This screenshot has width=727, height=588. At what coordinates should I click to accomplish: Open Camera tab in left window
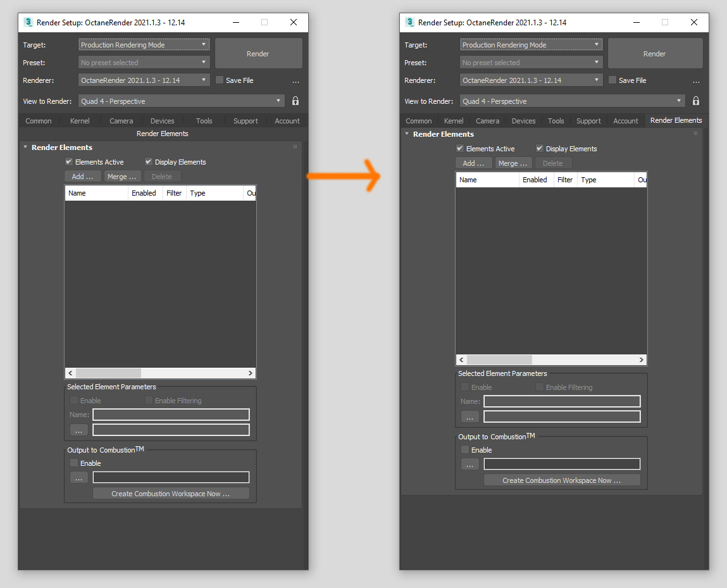(x=121, y=120)
